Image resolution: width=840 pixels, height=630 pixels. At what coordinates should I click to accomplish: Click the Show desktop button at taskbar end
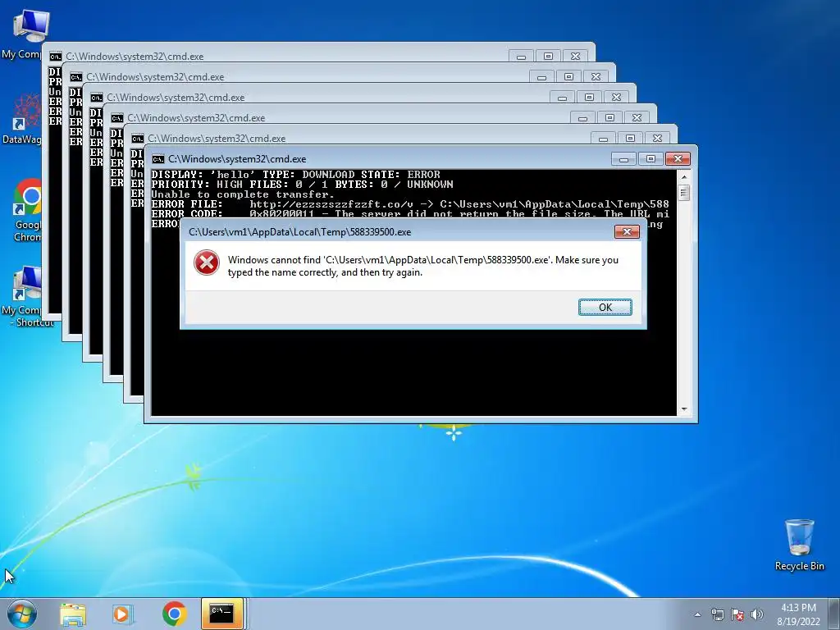point(835,614)
